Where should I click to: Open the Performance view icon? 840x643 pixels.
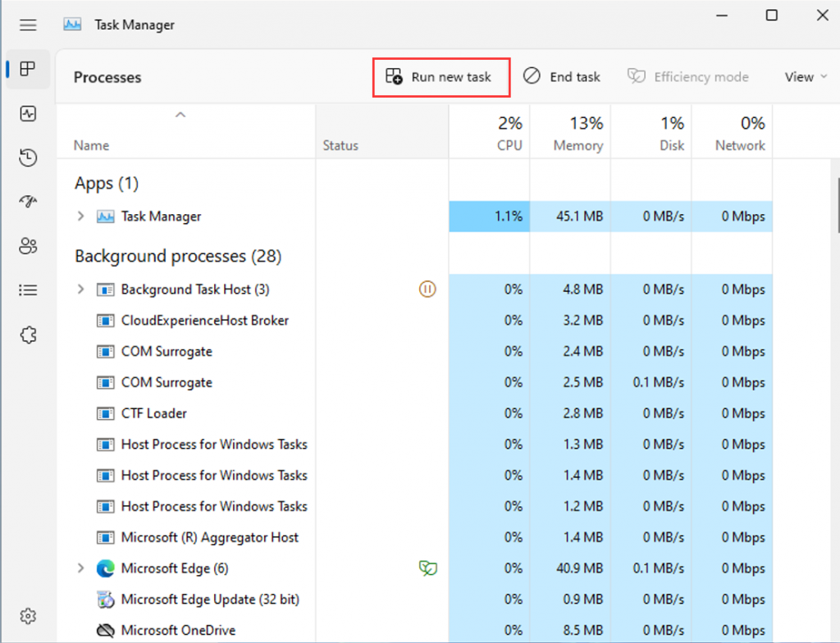tap(28, 113)
